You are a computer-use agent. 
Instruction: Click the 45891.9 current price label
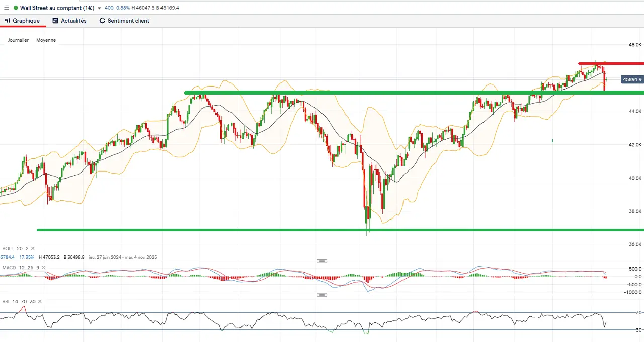(632, 79)
